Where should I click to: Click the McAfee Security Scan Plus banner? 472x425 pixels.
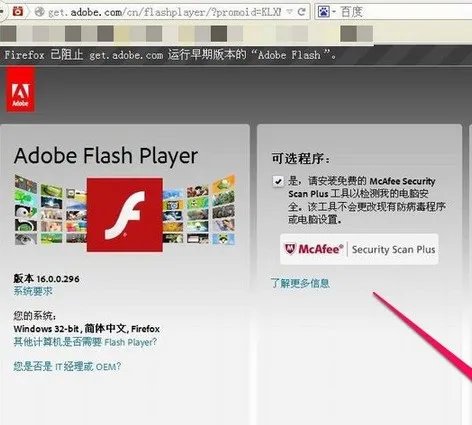pyautogui.click(x=359, y=249)
